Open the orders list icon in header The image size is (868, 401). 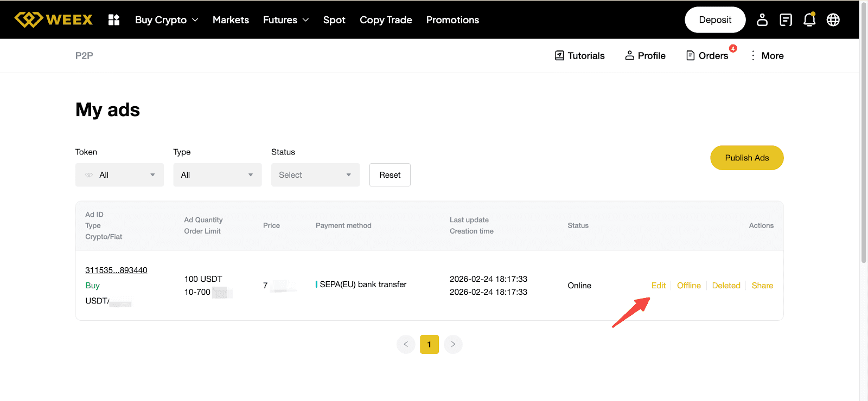pos(786,20)
